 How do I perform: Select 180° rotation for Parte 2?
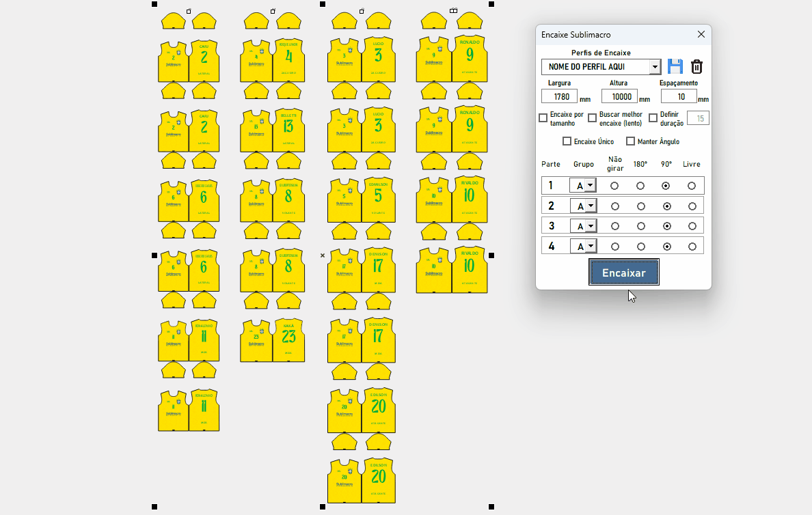641,206
